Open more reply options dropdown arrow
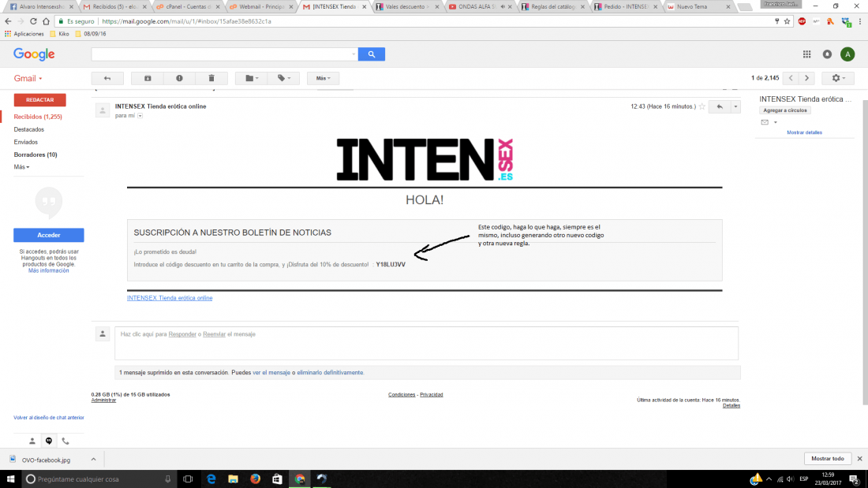868x488 pixels. [x=735, y=106]
